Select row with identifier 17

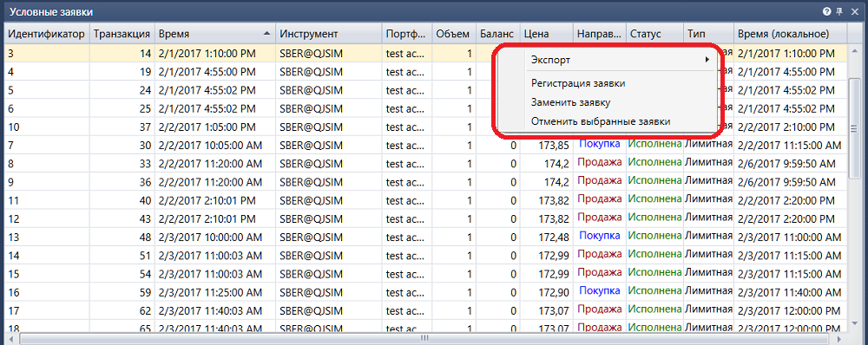pos(425,310)
